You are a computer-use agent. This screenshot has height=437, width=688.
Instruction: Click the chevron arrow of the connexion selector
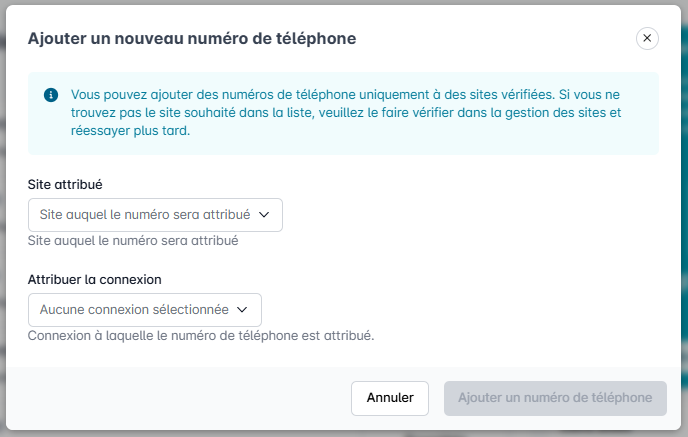tap(243, 310)
